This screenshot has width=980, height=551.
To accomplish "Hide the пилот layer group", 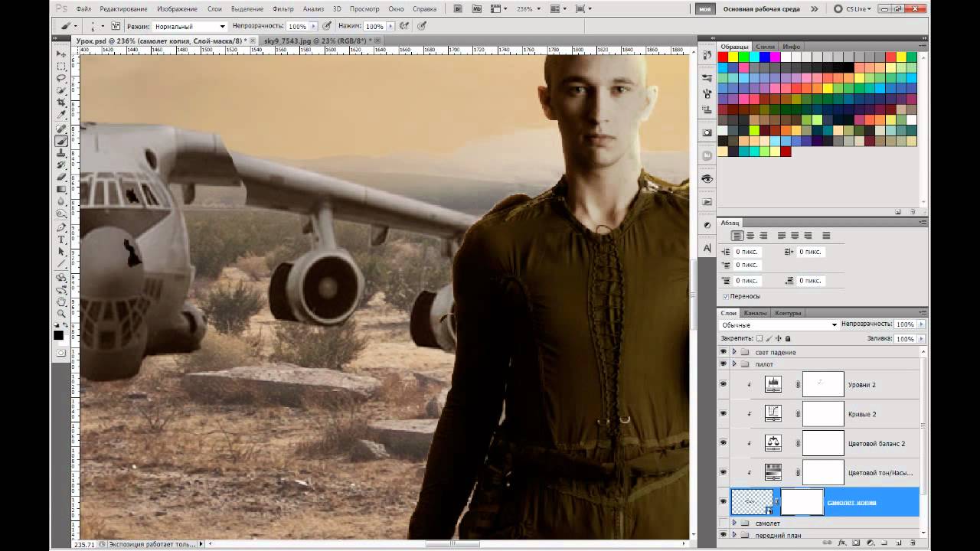I will (x=723, y=364).
